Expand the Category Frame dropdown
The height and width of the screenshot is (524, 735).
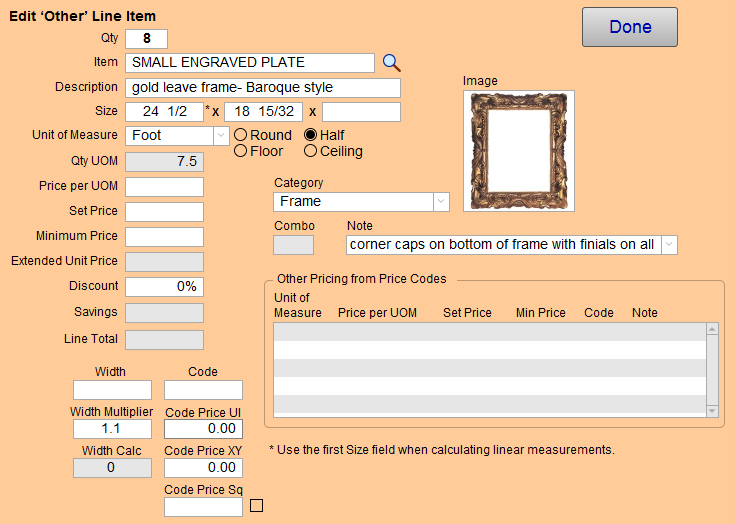(x=440, y=202)
